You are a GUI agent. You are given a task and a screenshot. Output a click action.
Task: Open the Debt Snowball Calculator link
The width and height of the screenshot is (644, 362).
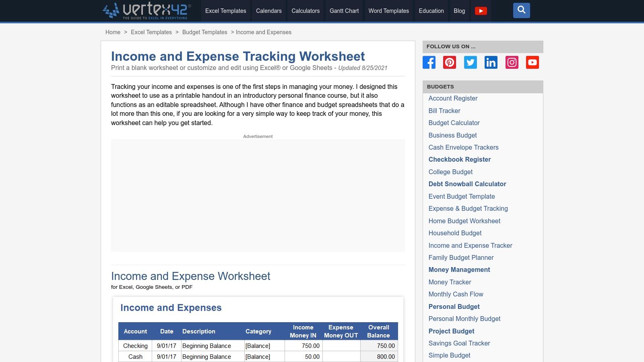click(467, 184)
